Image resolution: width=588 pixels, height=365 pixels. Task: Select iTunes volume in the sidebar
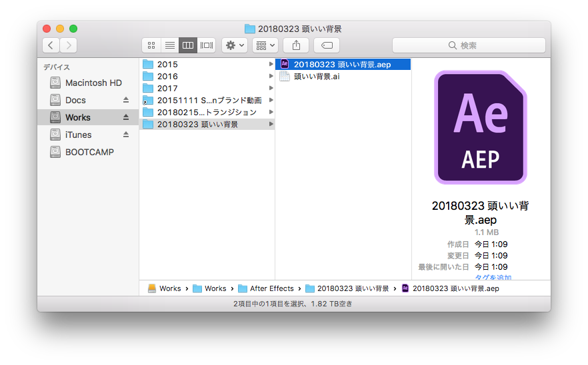(88, 135)
